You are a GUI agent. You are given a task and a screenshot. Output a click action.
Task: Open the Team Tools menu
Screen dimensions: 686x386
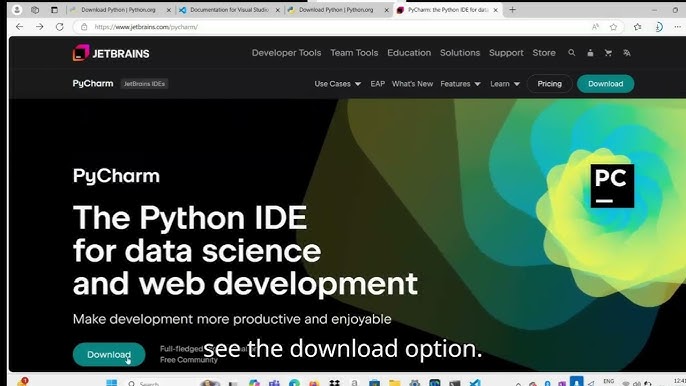354,53
